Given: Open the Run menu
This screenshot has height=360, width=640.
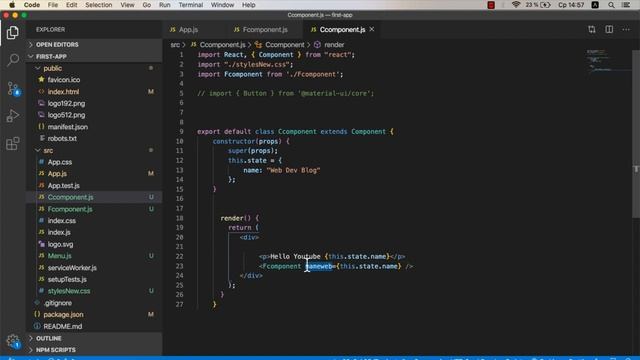Looking at the screenshot, I should pos(164,5).
